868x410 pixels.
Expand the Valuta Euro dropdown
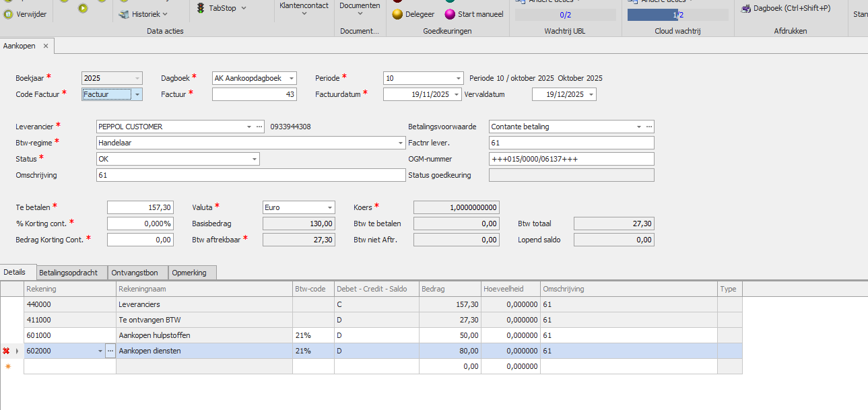(329, 208)
